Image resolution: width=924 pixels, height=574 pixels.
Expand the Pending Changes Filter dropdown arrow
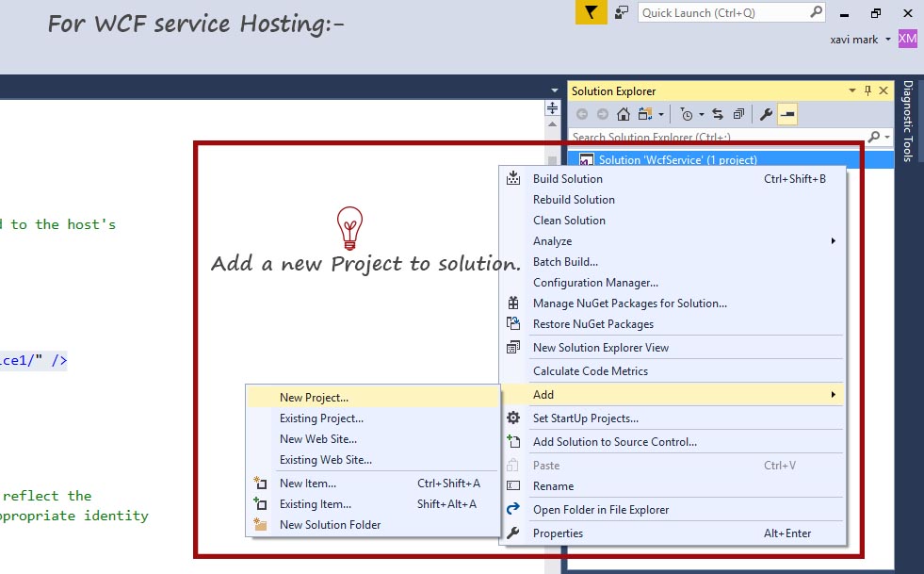(x=702, y=114)
